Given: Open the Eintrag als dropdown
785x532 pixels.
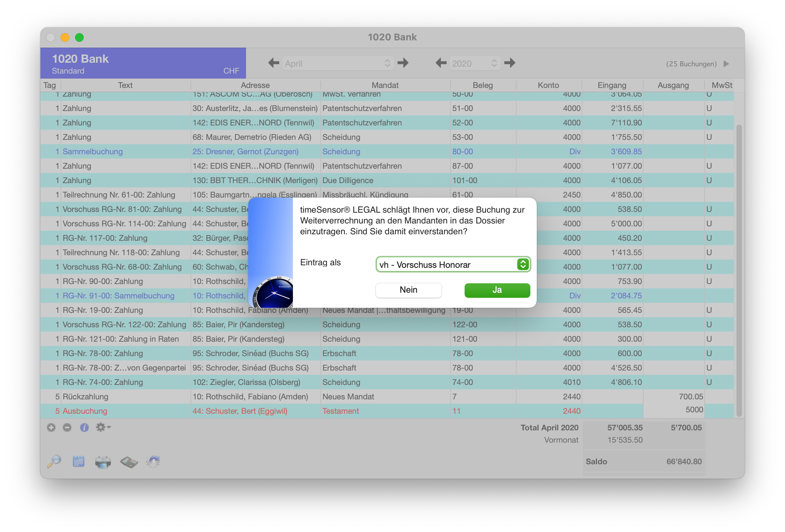Looking at the screenshot, I should tap(453, 265).
